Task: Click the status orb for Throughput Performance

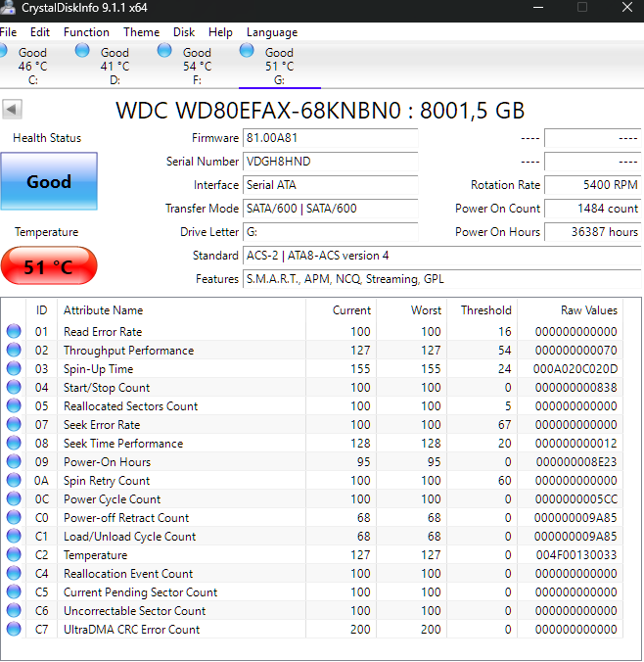Action: tap(14, 350)
